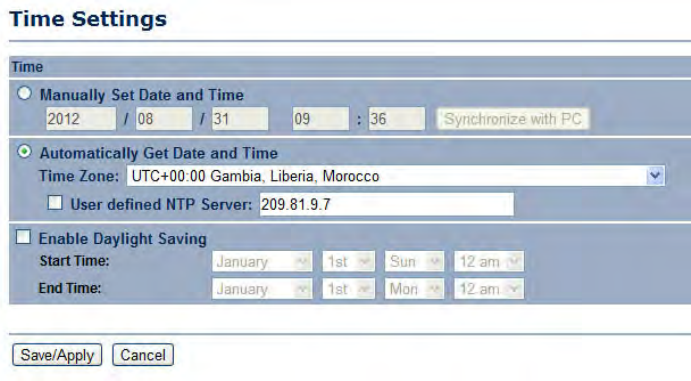Open End Time month dropdown
The image size is (691, 381).
262,289
